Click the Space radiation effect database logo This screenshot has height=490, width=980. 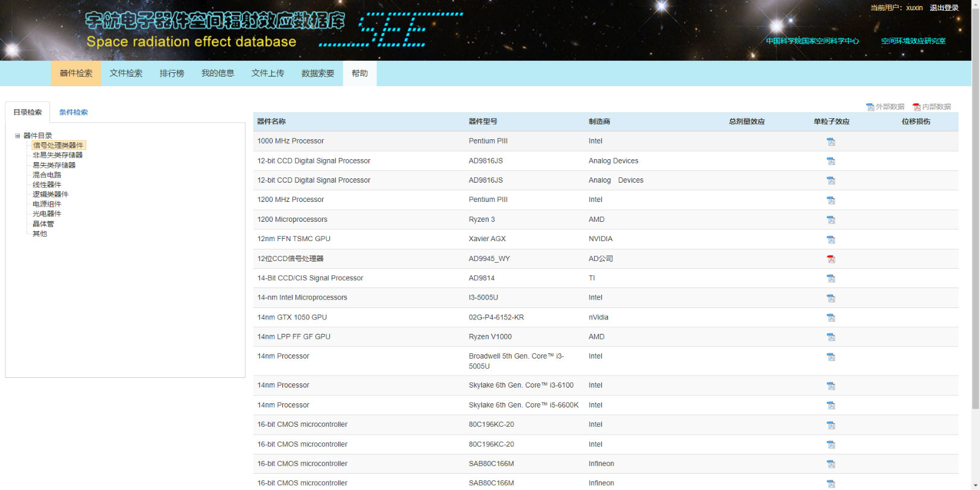pos(274,30)
